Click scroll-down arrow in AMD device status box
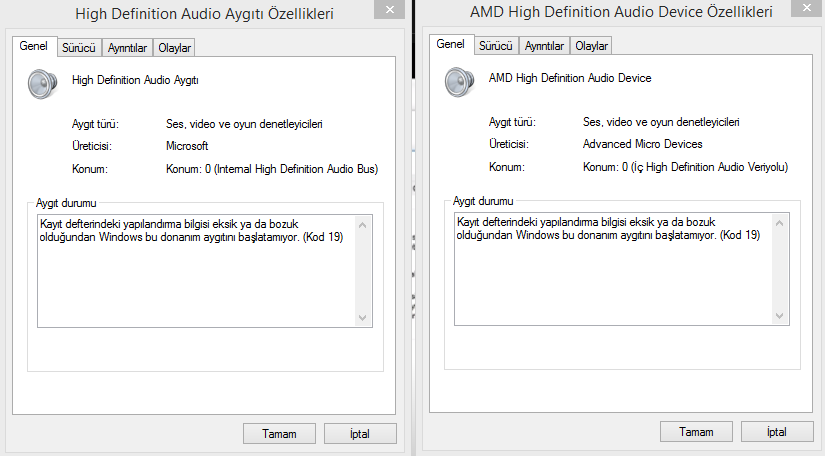825x456 pixels. coord(780,315)
